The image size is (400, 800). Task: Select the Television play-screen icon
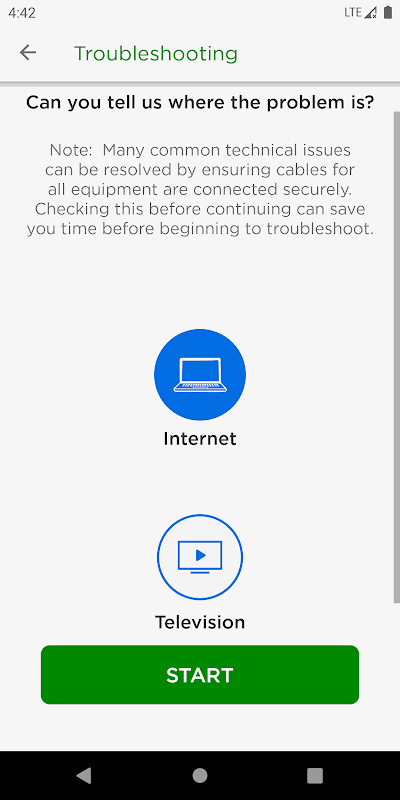200,557
